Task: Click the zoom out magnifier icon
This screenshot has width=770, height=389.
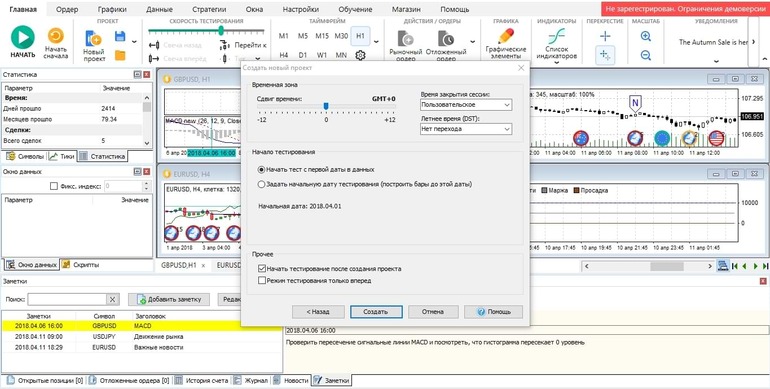Action: [x=646, y=56]
